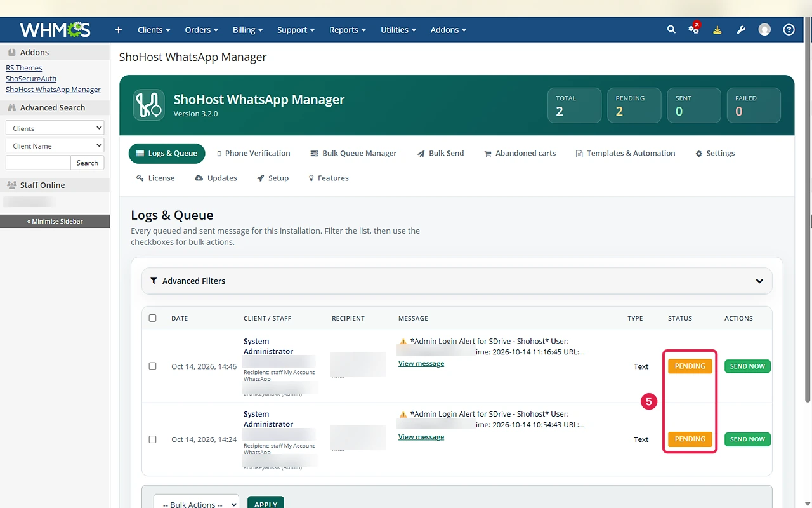Open the wrench configuration icon
This screenshot has height=508, width=812.
pyautogui.click(x=740, y=30)
